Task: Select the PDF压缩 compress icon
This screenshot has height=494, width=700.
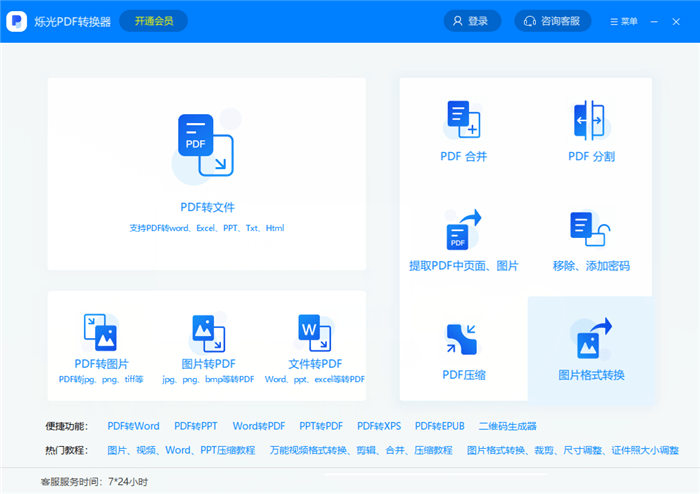Action: [x=463, y=340]
